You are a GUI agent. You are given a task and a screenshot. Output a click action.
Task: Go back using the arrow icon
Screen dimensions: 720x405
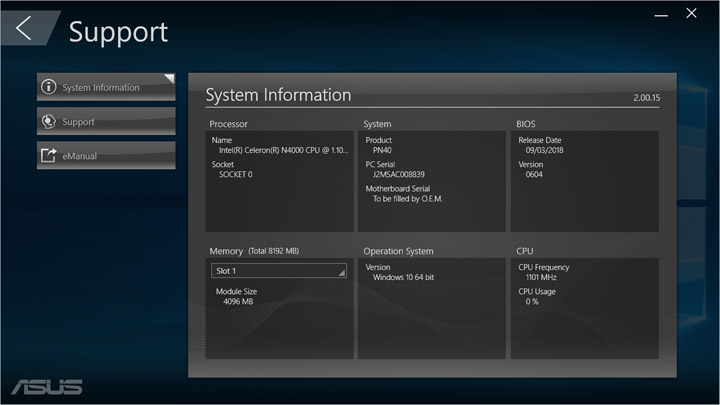click(x=24, y=28)
